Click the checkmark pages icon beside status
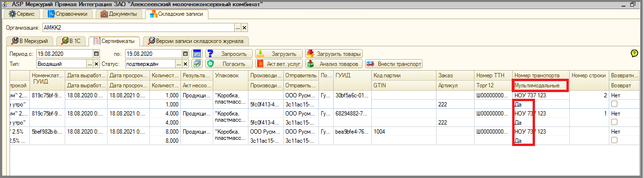 point(197,63)
